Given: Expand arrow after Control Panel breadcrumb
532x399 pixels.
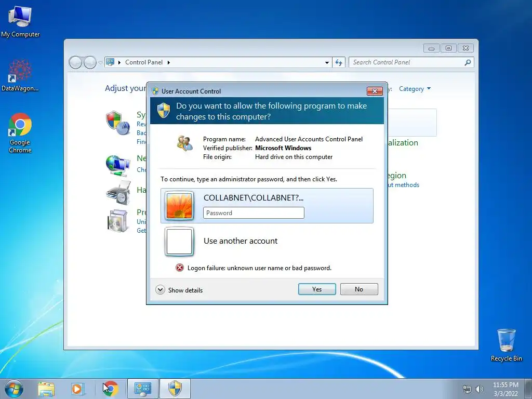Looking at the screenshot, I should [169, 62].
